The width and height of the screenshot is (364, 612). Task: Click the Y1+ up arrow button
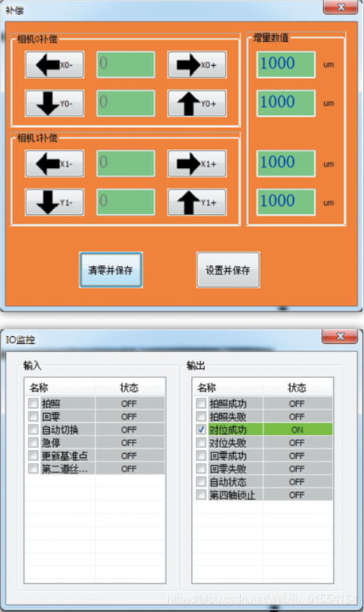coord(197,202)
